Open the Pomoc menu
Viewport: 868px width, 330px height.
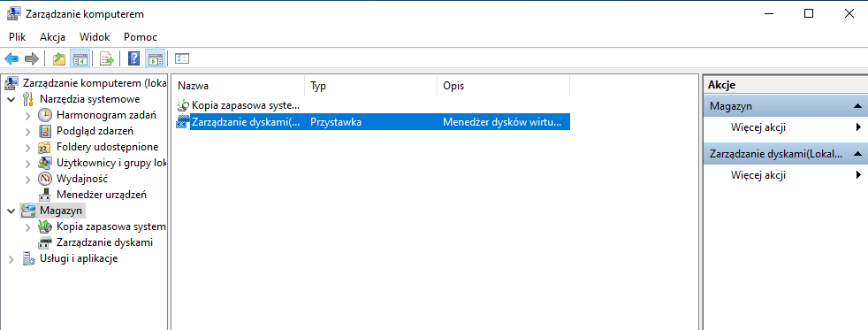[x=141, y=37]
